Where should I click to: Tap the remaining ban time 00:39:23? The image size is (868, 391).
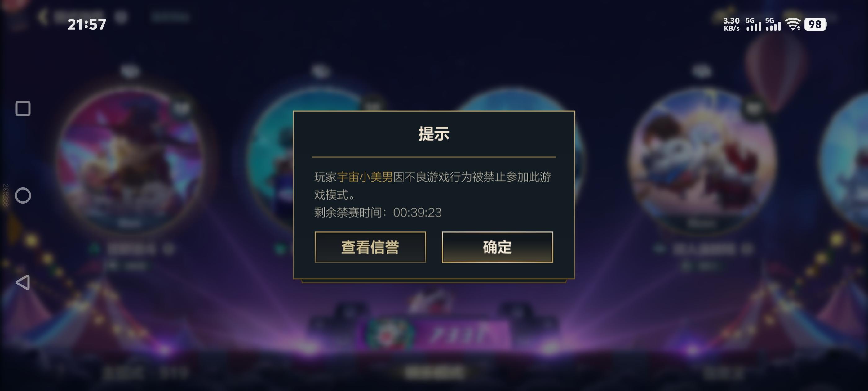tap(417, 213)
